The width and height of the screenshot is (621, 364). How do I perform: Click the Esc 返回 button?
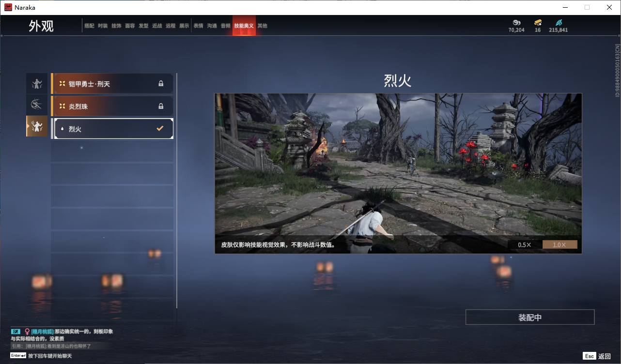[597, 356]
